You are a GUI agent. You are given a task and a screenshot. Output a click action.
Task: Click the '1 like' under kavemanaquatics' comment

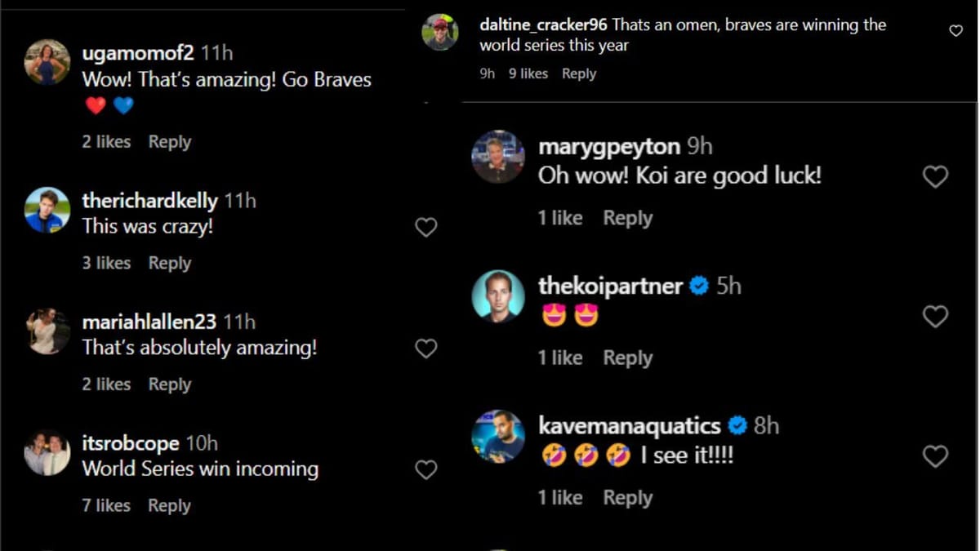pyautogui.click(x=561, y=497)
